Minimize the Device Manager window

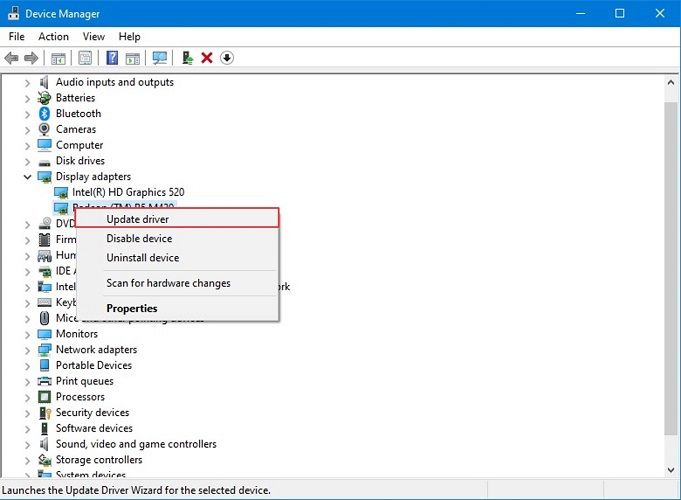click(580, 13)
